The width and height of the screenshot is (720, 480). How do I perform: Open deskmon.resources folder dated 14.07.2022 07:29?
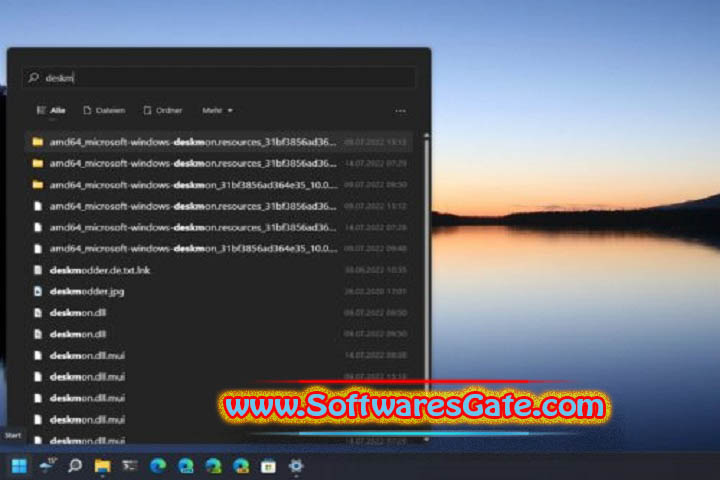pyautogui.click(x=219, y=163)
